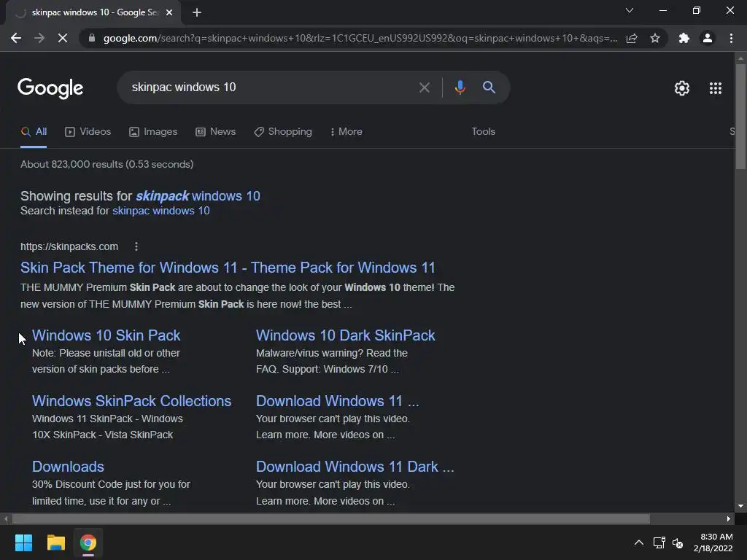Open search Tools
Screen dimensions: 747x560
(483, 131)
